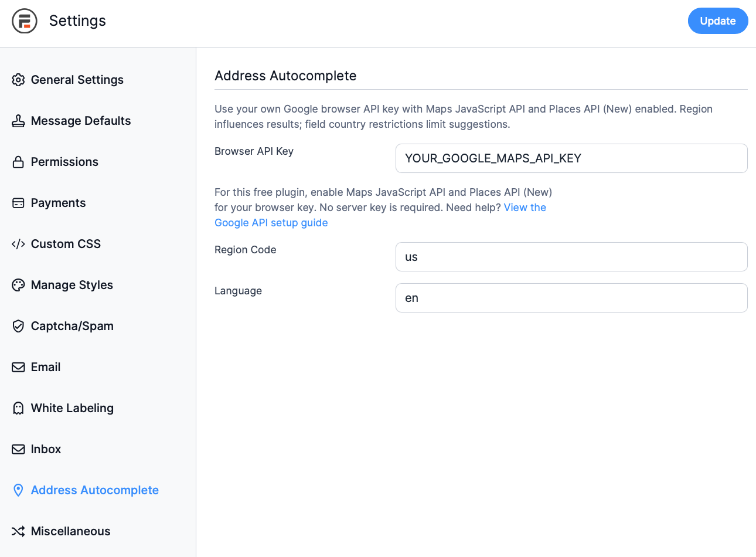Save changes with the Update button
756x557 pixels.
[718, 21]
